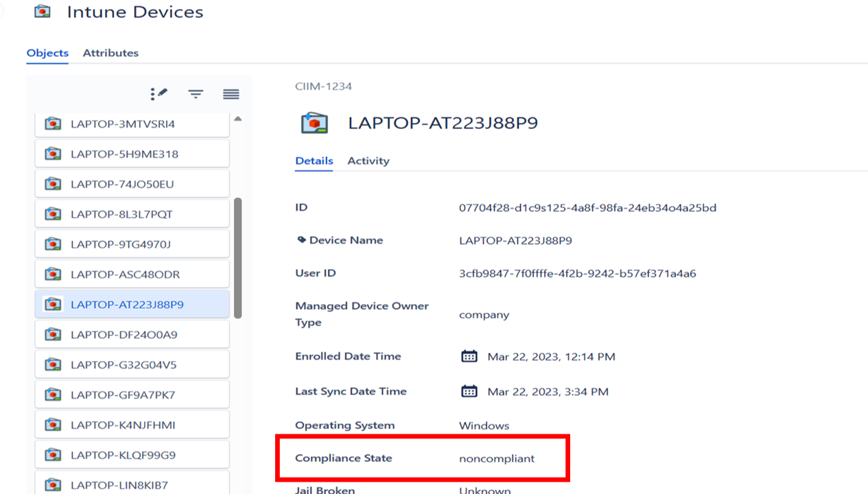The width and height of the screenshot is (868, 494).
Task: Click device icon next to LAPTOP-G32G04V5
Action: tap(53, 365)
